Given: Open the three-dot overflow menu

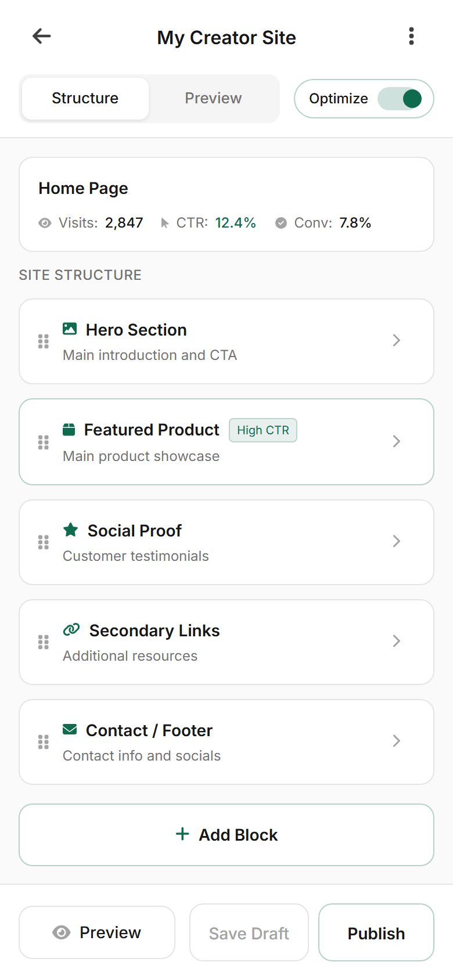Looking at the screenshot, I should click(x=411, y=36).
